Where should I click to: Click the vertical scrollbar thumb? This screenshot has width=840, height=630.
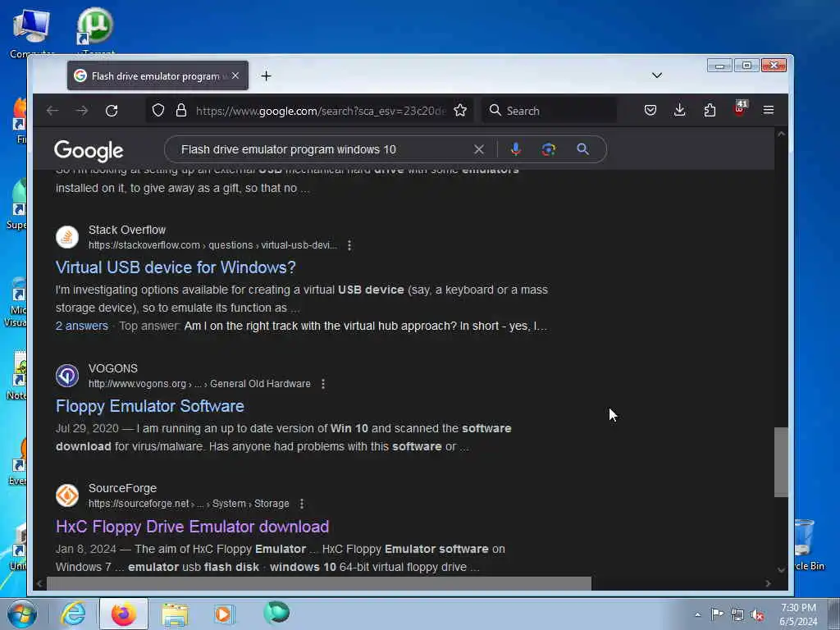tap(781, 463)
